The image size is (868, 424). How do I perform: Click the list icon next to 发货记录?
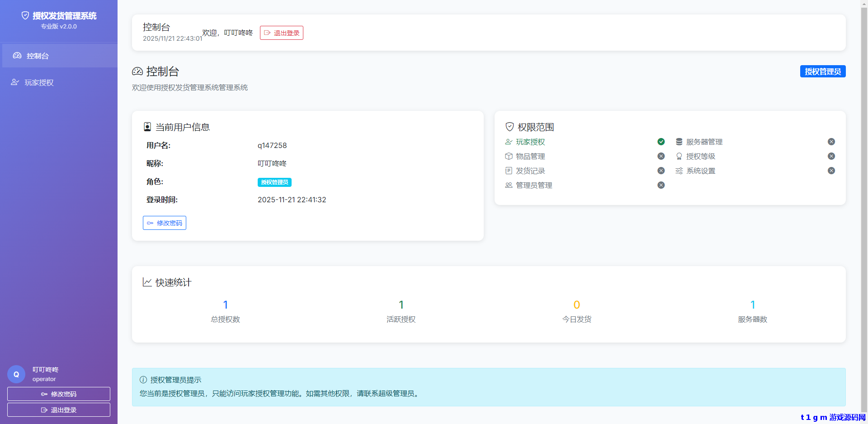509,171
